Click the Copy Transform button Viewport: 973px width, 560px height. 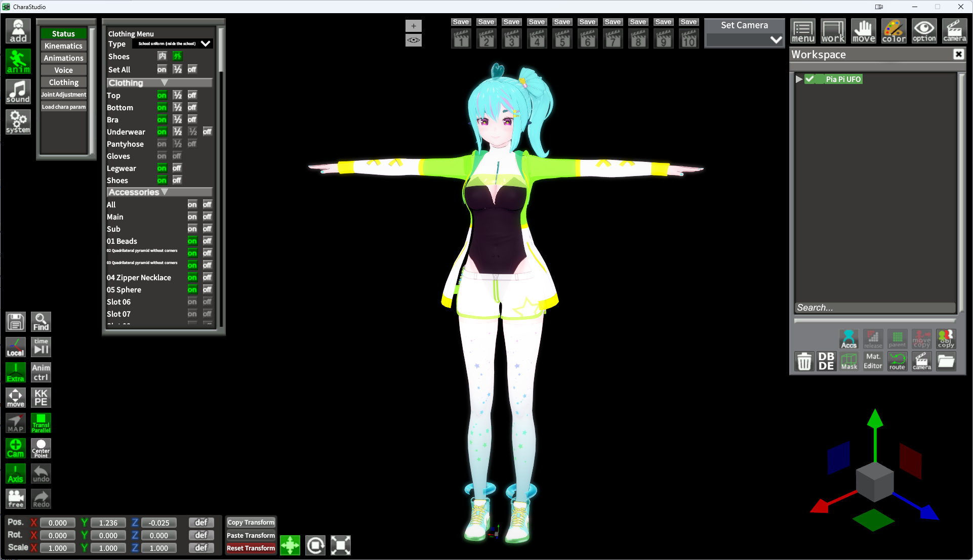click(x=251, y=522)
